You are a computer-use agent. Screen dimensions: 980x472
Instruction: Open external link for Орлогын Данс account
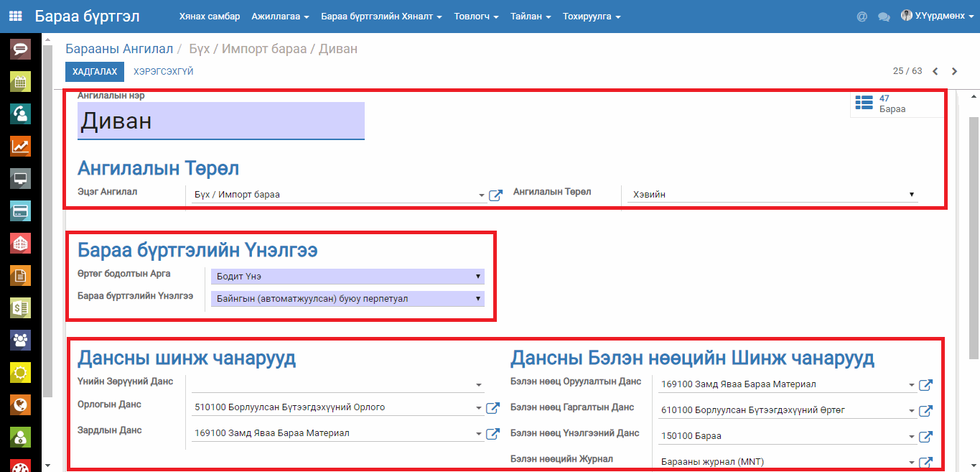pyautogui.click(x=493, y=408)
